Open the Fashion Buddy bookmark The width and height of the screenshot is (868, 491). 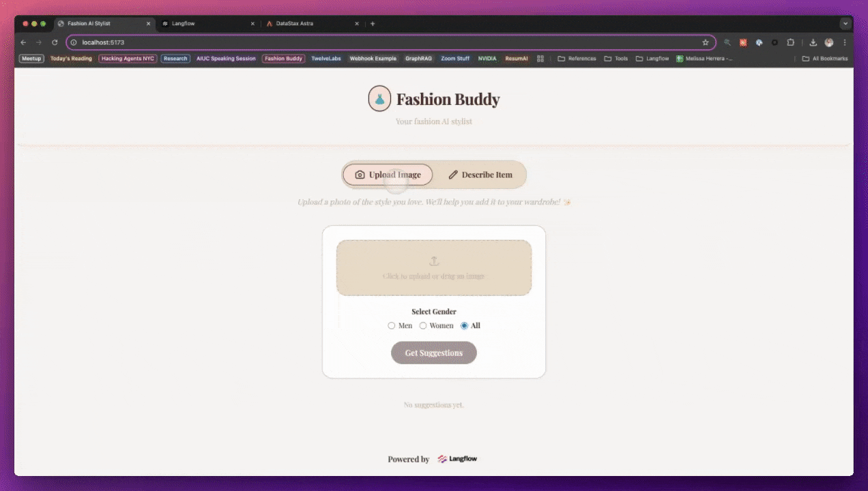283,59
